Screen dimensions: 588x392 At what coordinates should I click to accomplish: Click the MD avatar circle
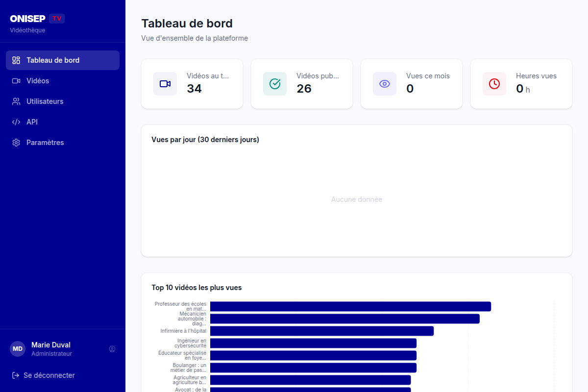coord(18,349)
